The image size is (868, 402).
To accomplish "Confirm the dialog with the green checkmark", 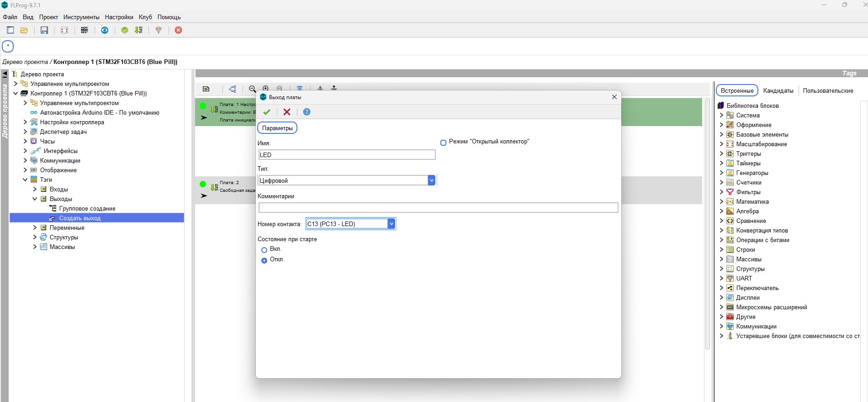I will point(267,112).
